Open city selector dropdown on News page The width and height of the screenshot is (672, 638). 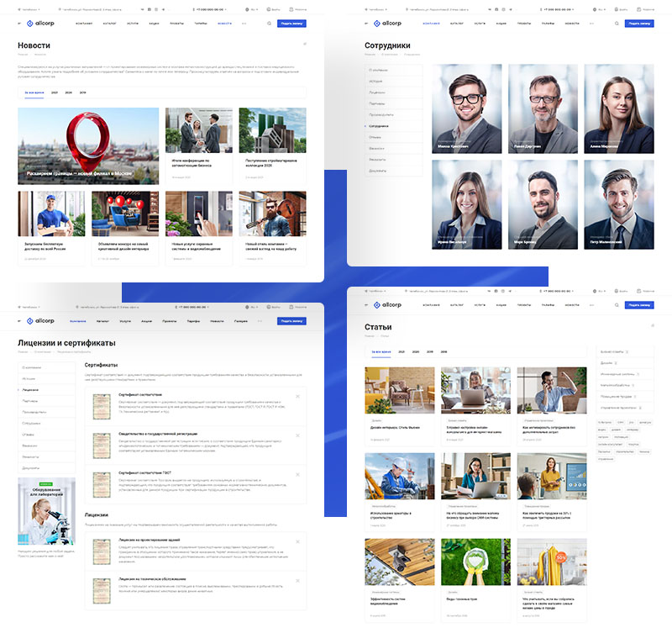28,8
